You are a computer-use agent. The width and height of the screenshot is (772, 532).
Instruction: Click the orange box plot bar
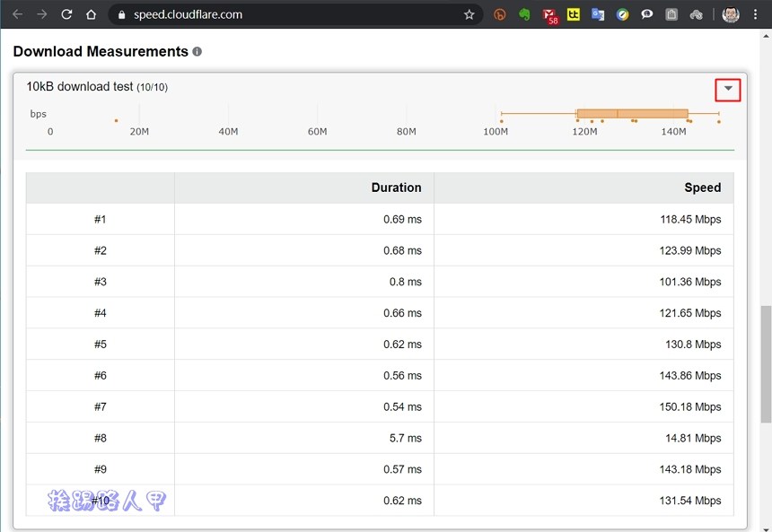click(x=632, y=114)
